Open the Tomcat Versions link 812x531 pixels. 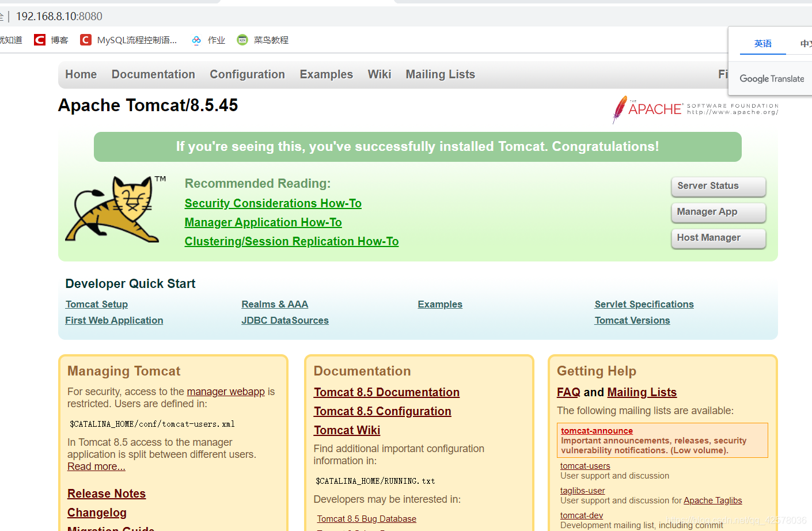pos(632,320)
